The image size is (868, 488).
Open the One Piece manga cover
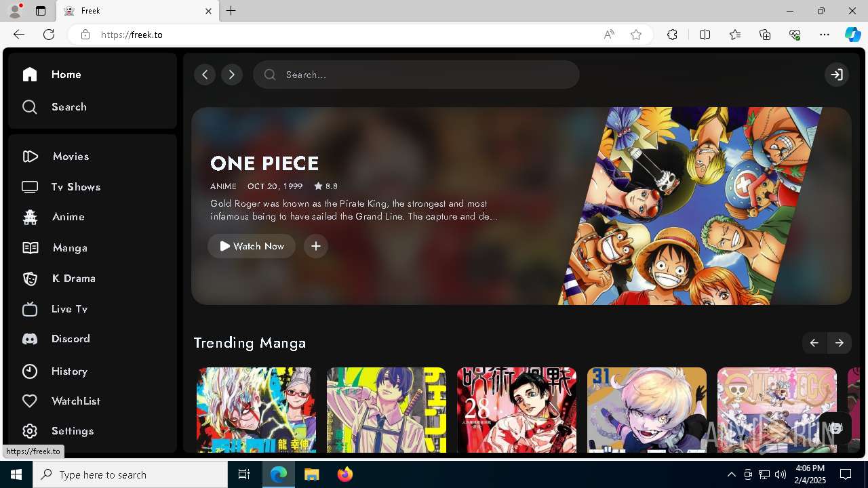[x=777, y=410]
